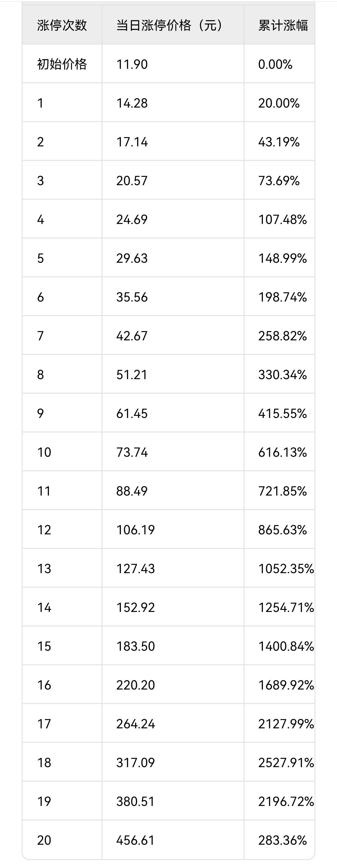The image size is (337, 868).
Task: Select the 107.48% cumulative gain cell
Action: click(x=282, y=220)
